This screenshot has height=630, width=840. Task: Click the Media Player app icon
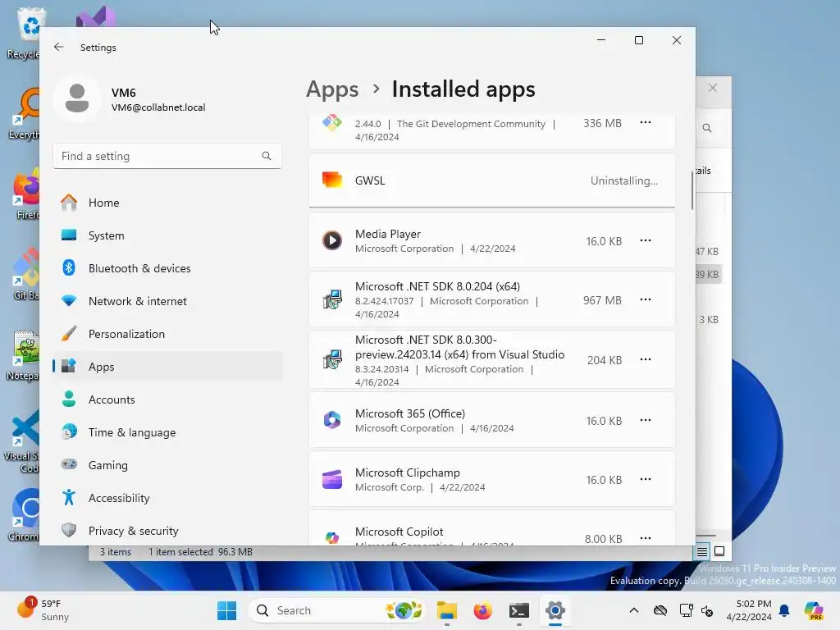point(332,240)
